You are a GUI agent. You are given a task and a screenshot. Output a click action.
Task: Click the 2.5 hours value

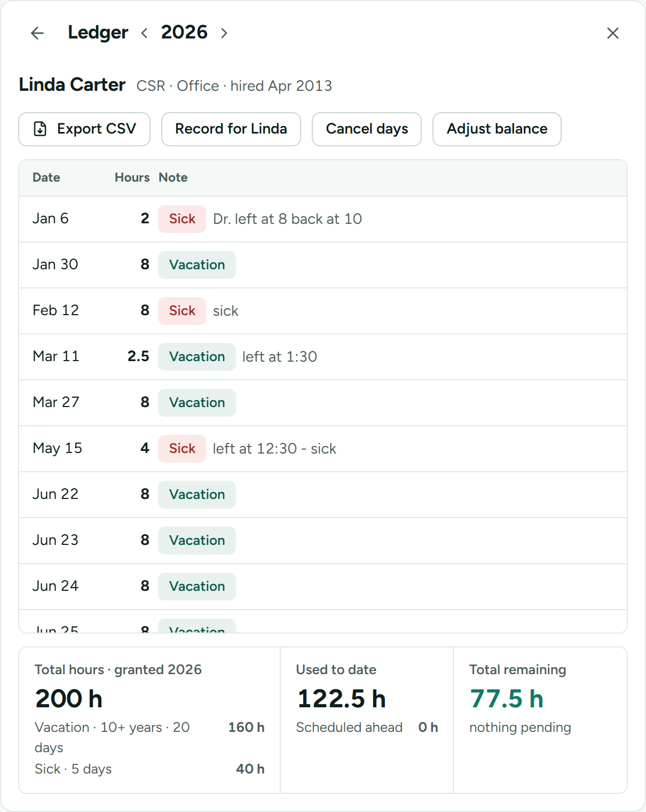[x=138, y=356]
